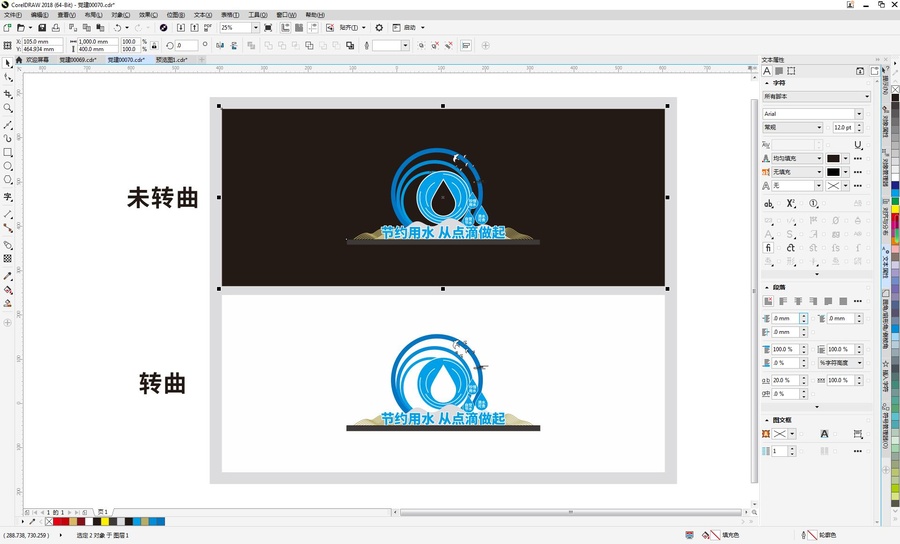Open paragraph alignment more-options ellipsis
900x544 pixels.
pos(858,301)
